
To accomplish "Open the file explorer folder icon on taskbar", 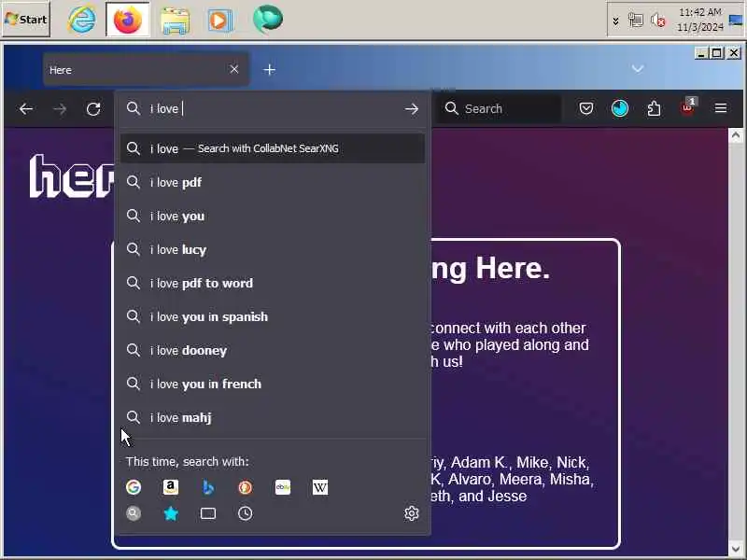I will click(x=175, y=21).
